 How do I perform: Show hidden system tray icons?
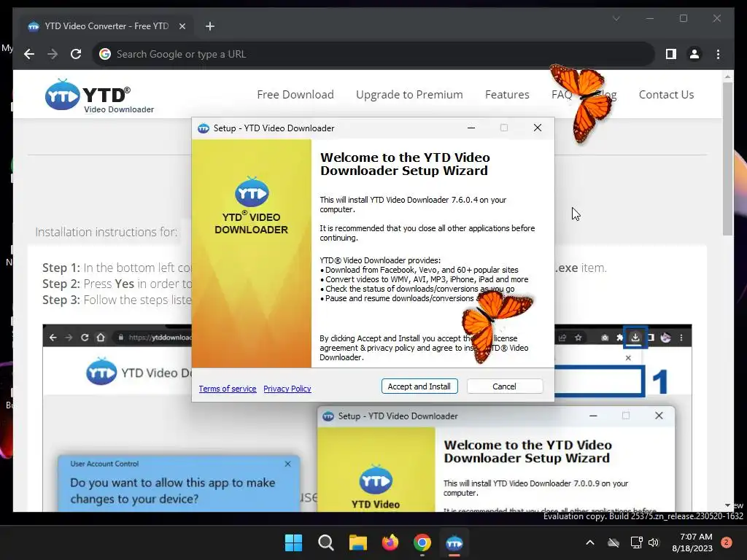(589, 542)
